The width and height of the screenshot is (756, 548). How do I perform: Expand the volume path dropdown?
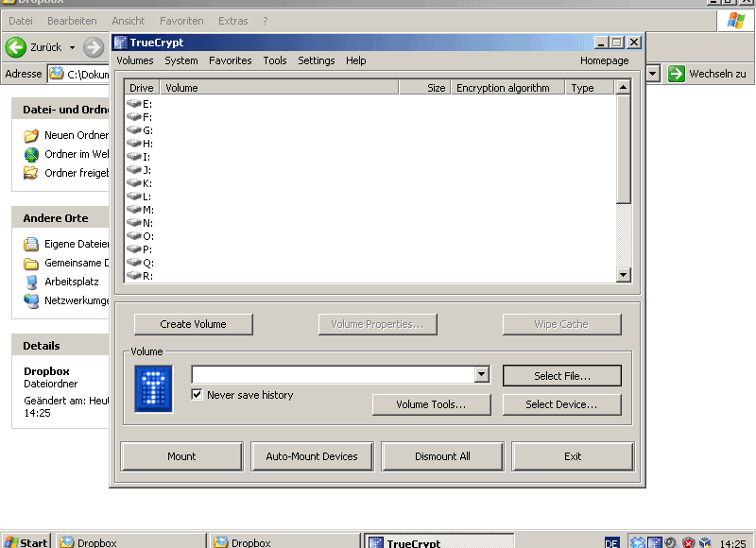point(481,374)
